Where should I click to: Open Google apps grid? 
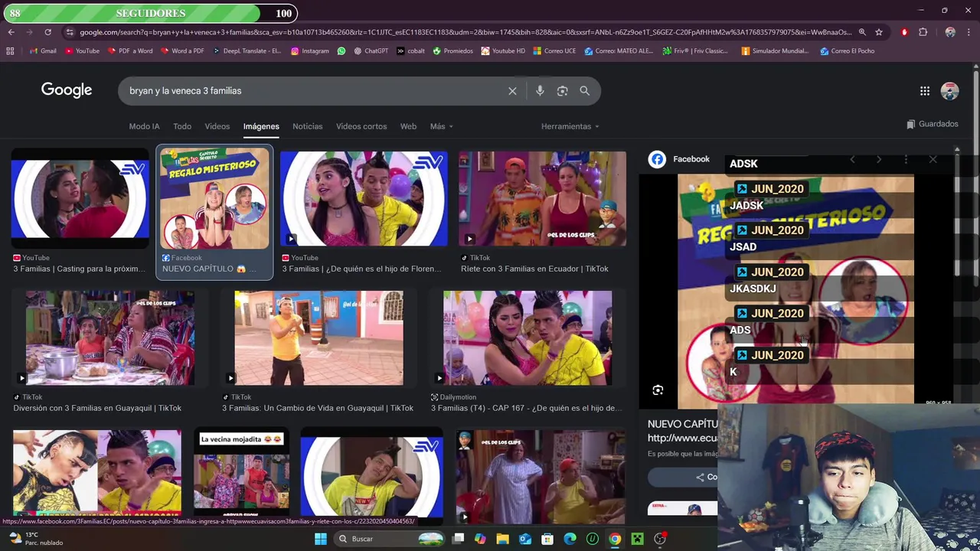(925, 91)
